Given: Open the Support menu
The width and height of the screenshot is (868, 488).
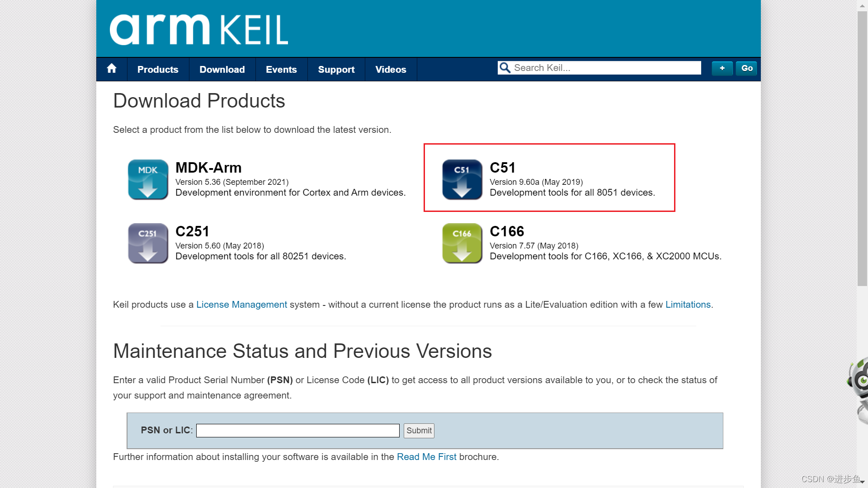Looking at the screenshot, I should [336, 69].
